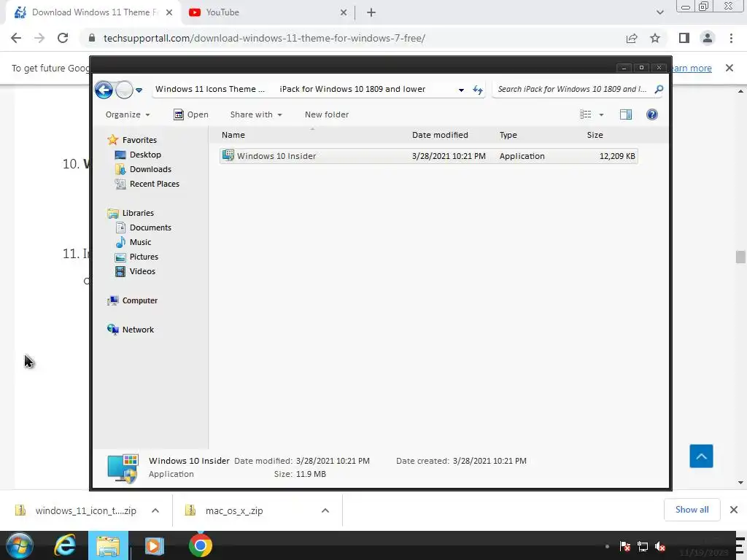Viewport: 747px width, 560px height.
Task: Open Downloads folder in navigation pane
Action: pyautogui.click(x=150, y=169)
